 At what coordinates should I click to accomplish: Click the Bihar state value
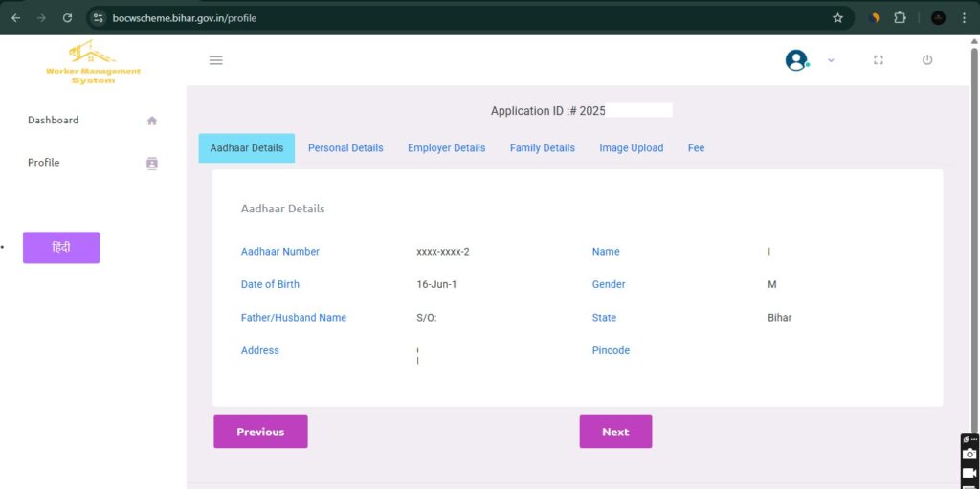point(779,318)
